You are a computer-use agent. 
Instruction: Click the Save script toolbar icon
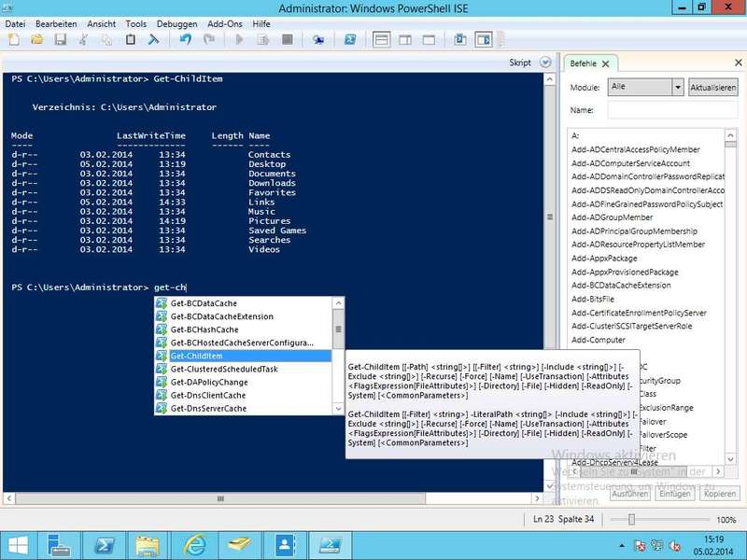click(x=60, y=40)
